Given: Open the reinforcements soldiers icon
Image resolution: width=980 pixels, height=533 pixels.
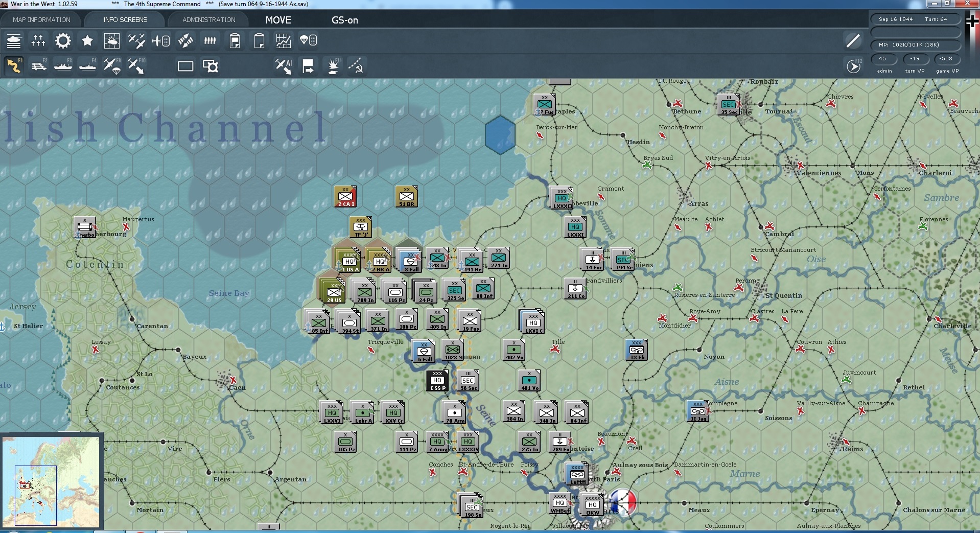Looking at the screenshot, I should point(210,40).
